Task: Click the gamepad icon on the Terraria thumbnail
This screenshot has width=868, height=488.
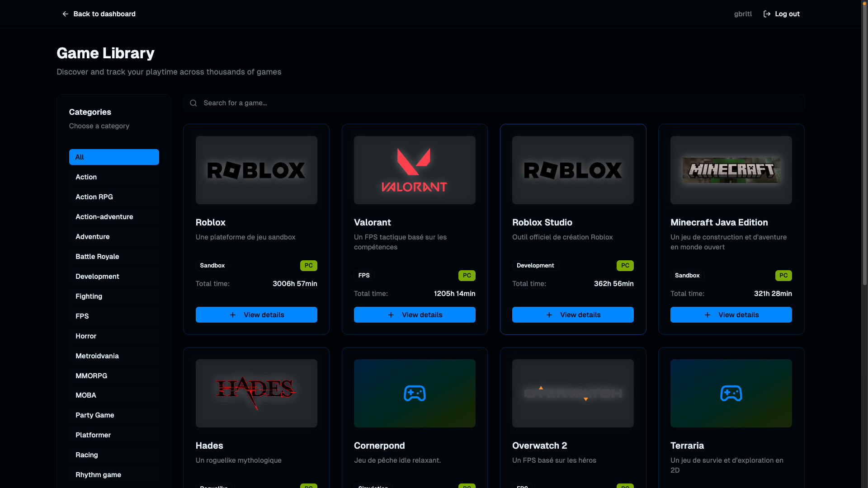Action: pyautogui.click(x=731, y=393)
